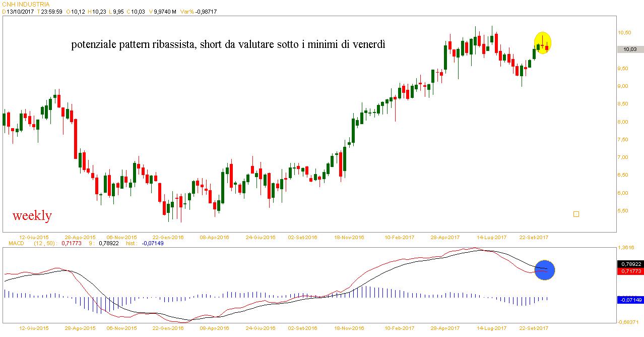
Task: Click the 1,3616 MACD scale top value
Action: (626, 248)
